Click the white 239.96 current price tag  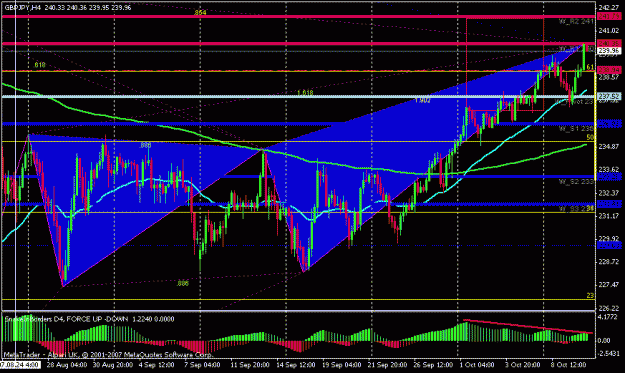pyautogui.click(x=609, y=51)
